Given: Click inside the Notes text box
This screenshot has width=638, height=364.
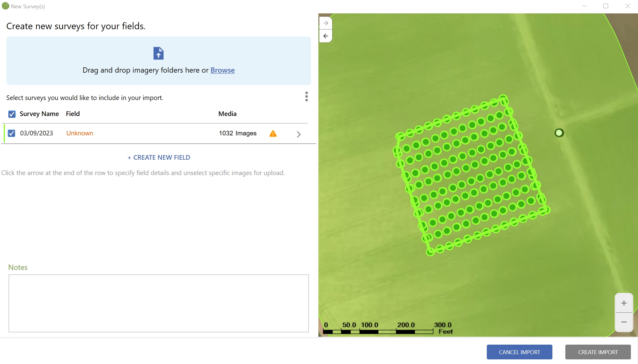Looking at the screenshot, I should point(159,303).
